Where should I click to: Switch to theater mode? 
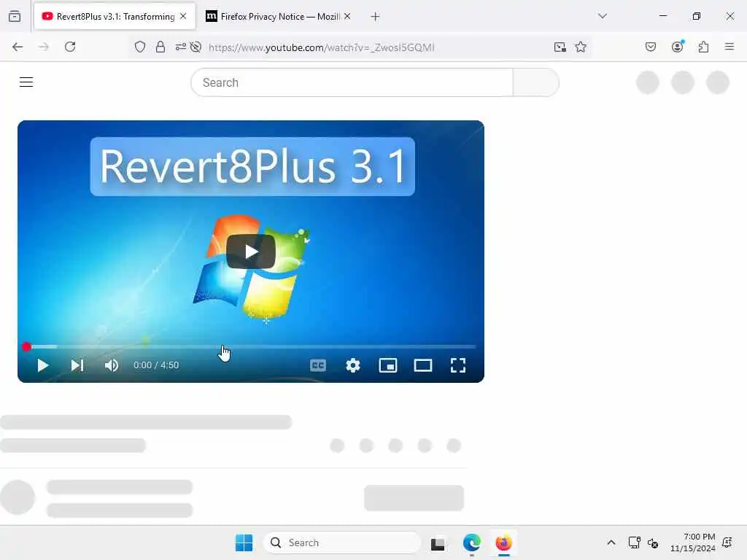pyautogui.click(x=423, y=365)
